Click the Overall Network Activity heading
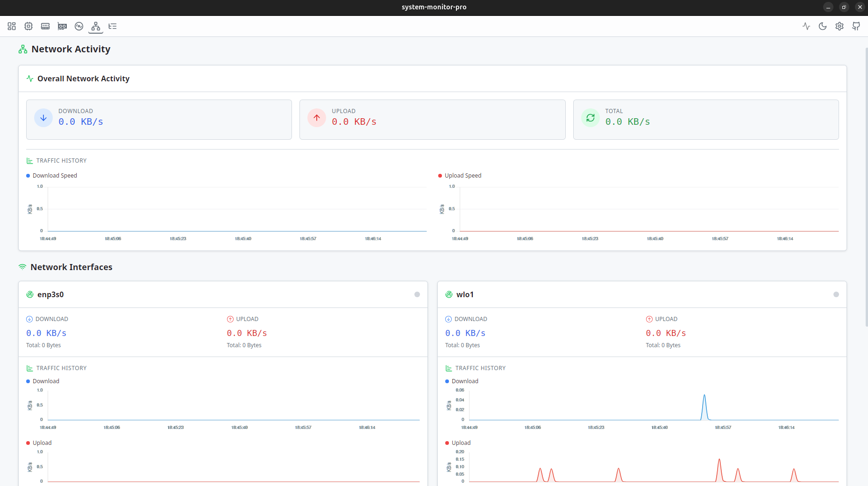This screenshot has height=486, width=868. [84, 79]
